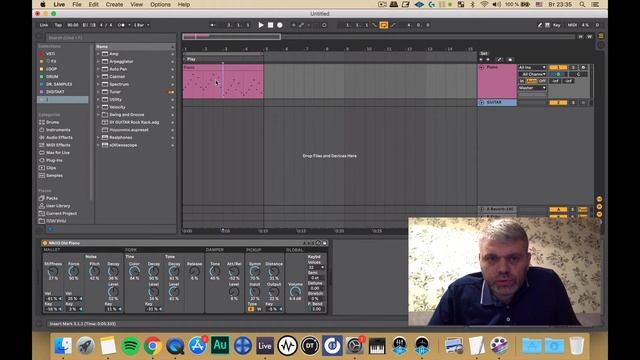Viewport: 640px width, 360px height.
Task: Open Spotify from the Dock
Action: [130, 346]
